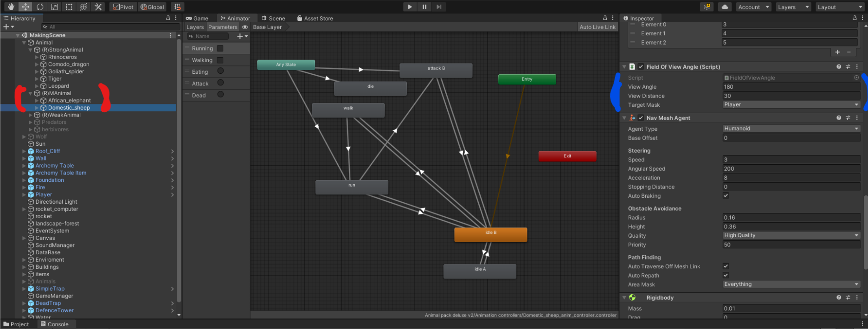Open the Console tab
The image size is (868, 329).
point(54,324)
